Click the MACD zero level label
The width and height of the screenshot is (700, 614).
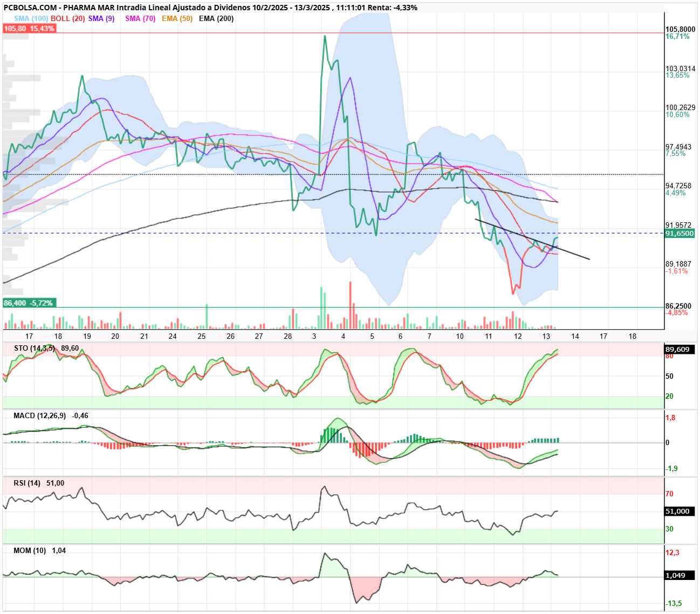click(x=668, y=443)
